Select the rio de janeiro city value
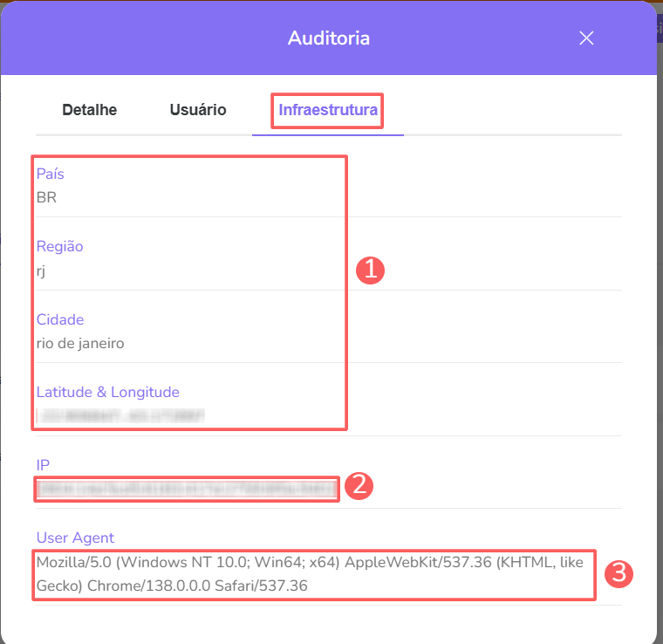 (80, 343)
